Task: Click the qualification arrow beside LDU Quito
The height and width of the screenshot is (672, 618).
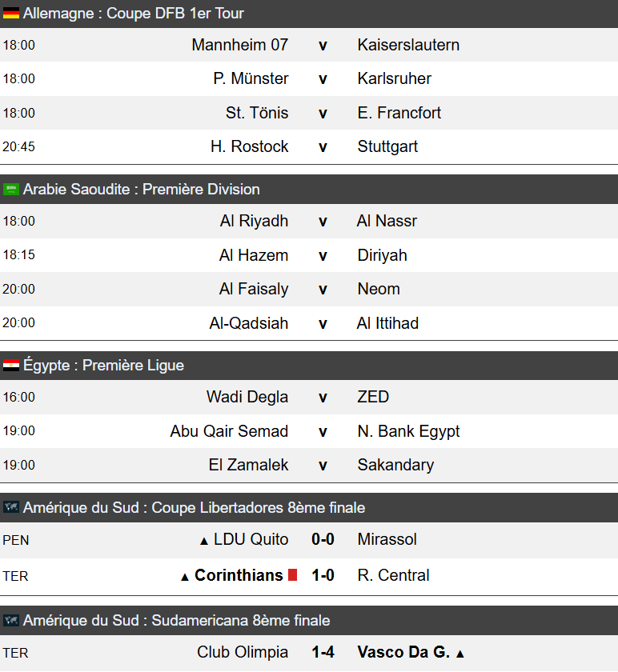Action: point(204,542)
